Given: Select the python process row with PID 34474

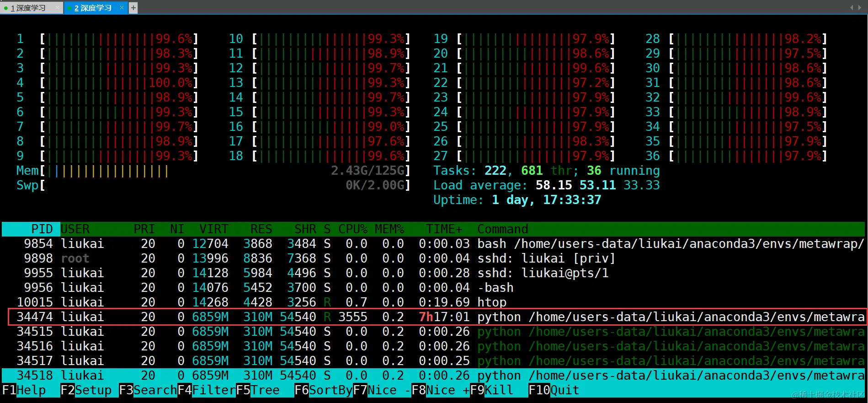Looking at the screenshot, I should pos(433,317).
